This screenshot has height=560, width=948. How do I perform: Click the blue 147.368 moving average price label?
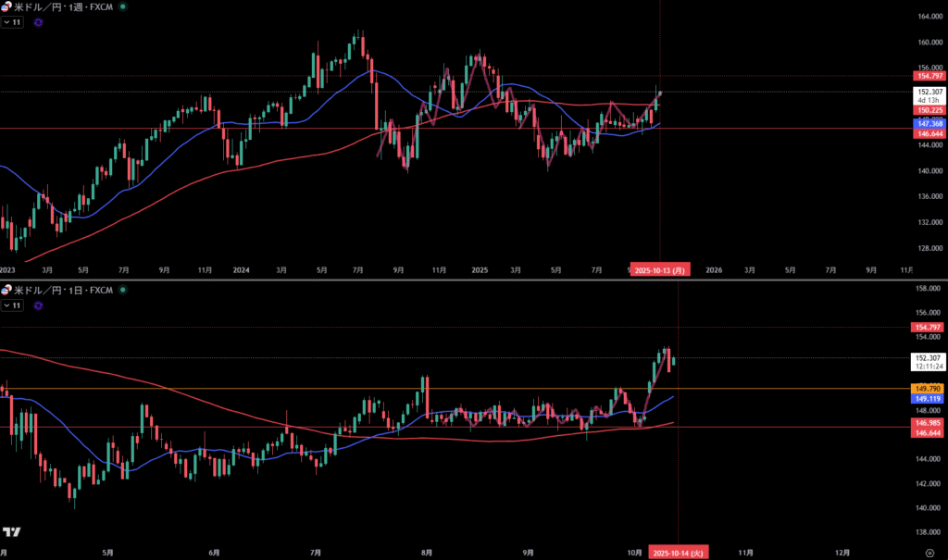coord(928,123)
